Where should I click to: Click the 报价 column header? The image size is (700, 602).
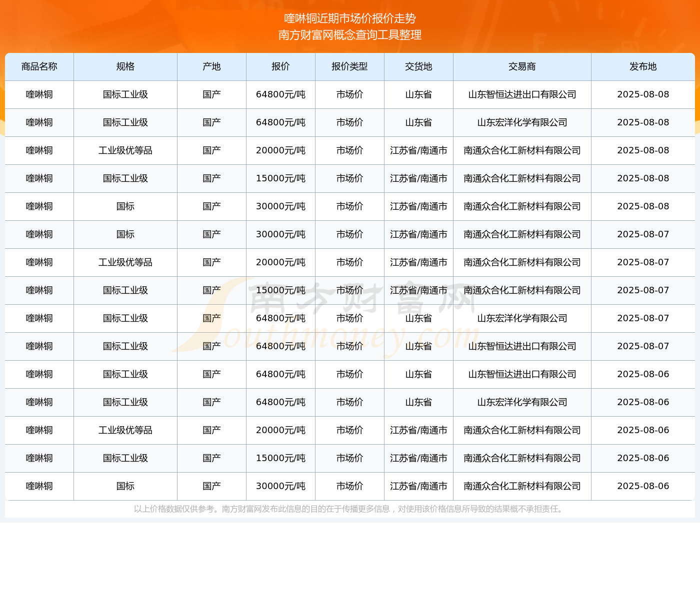tap(281, 66)
